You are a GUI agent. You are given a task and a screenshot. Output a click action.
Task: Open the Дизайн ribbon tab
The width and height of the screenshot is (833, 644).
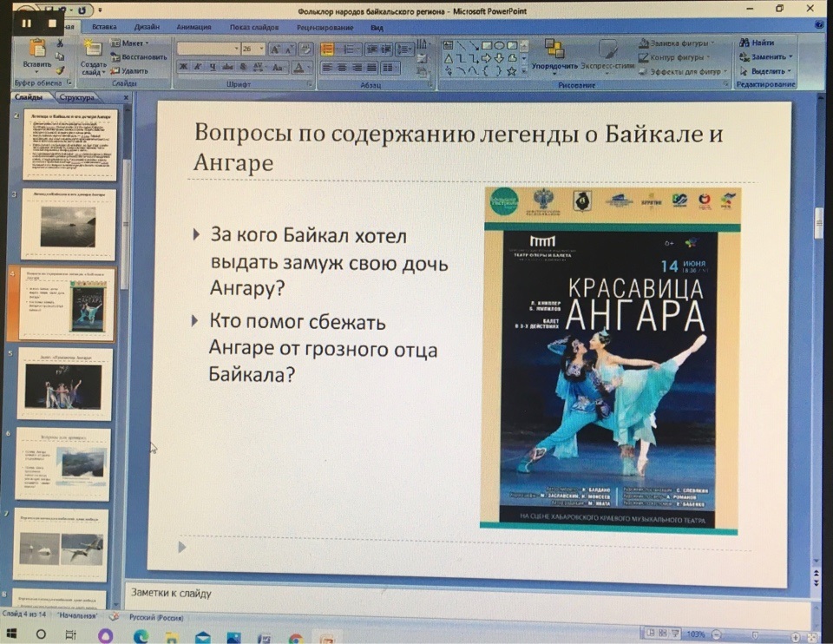tap(147, 28)
